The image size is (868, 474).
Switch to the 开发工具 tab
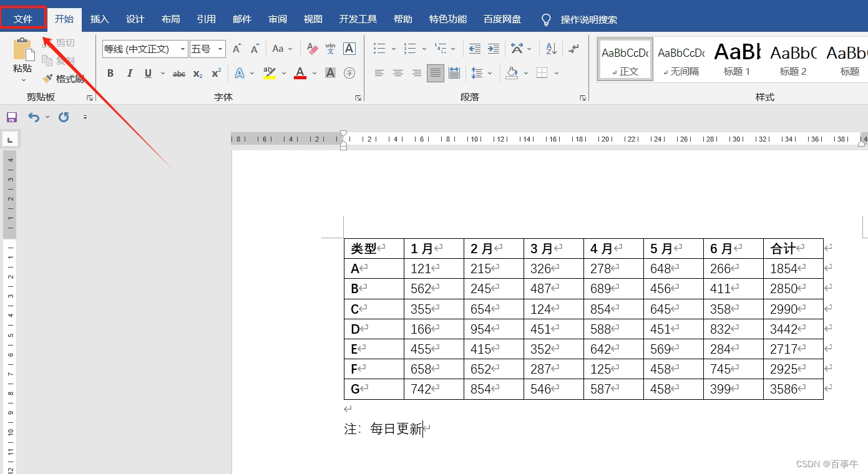358,19
